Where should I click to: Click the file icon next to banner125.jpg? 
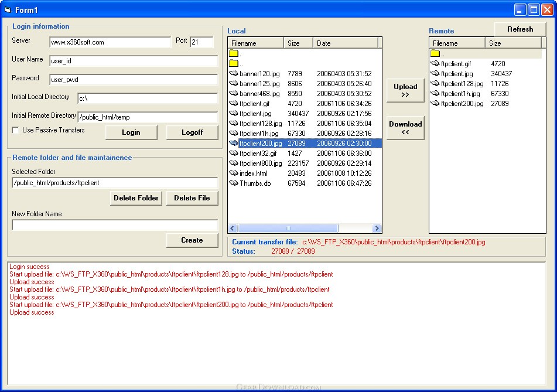[x=233, y=84]
